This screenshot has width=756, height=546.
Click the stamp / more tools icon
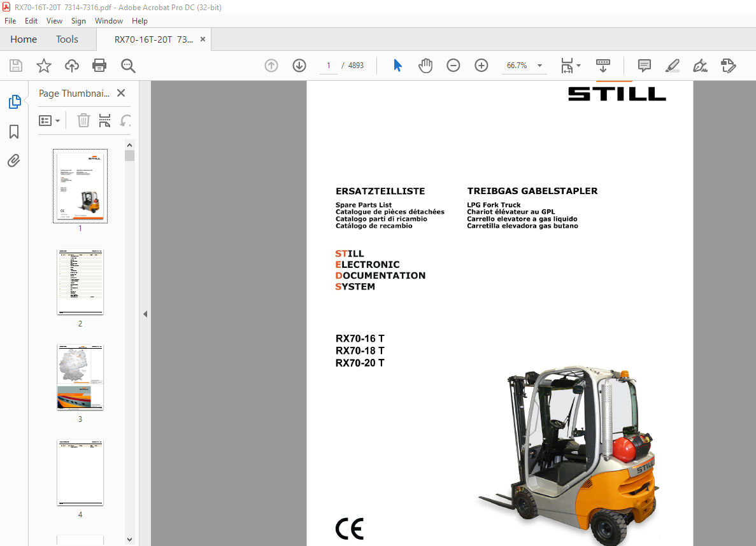coord(728,66)
